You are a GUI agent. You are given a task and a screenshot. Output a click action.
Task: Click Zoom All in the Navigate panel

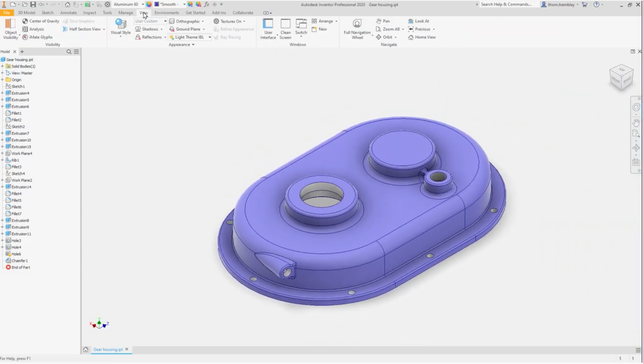[388, 29]
